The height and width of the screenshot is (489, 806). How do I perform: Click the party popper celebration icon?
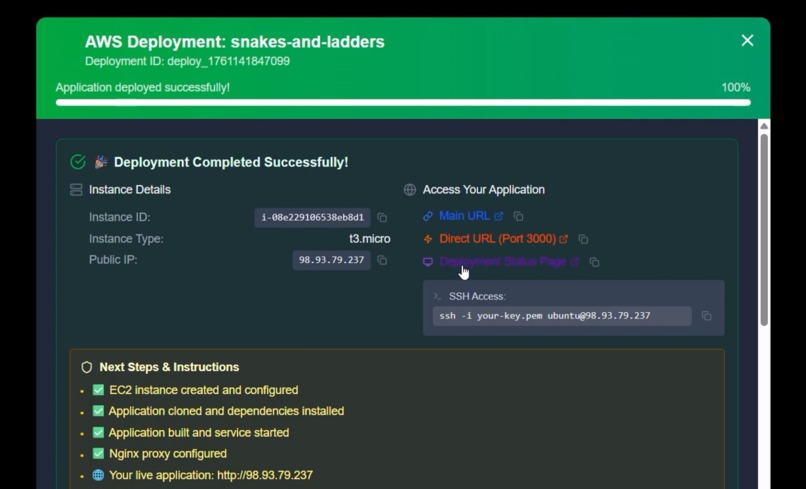click(101, 162)
